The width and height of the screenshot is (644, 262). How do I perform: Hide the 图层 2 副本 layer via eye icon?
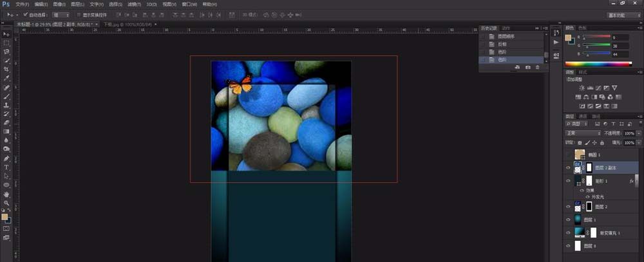coord(568,167)
